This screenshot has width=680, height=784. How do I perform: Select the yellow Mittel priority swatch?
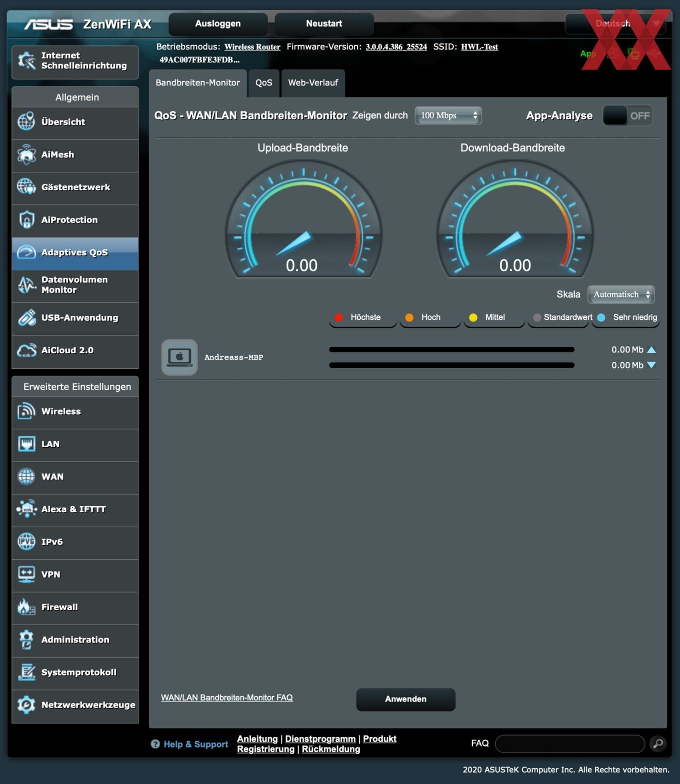pos(473,317)
